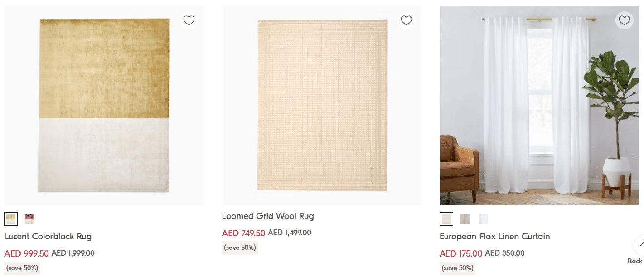This screenshot has width=644, height=277.
Task: Open the Lucent Colorblock Rug product title
Action: 48,236
